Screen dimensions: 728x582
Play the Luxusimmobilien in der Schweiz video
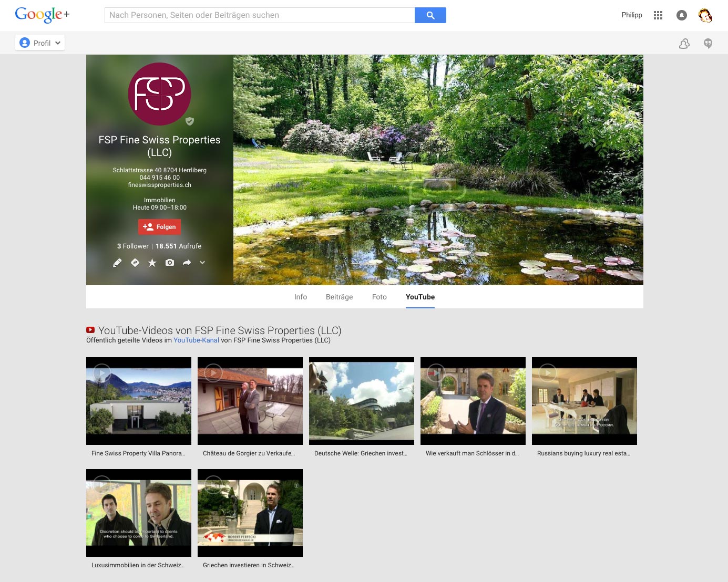point(139,513)
